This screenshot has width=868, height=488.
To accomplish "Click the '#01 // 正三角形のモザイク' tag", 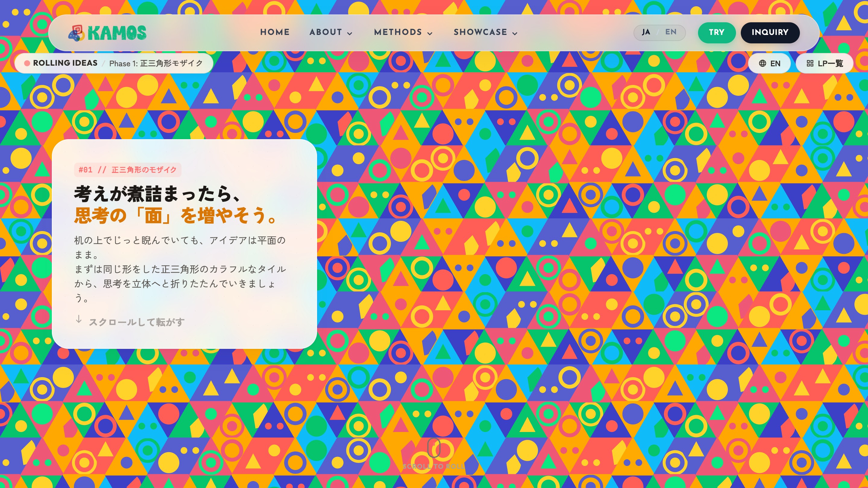I will [x=128, y=170].
